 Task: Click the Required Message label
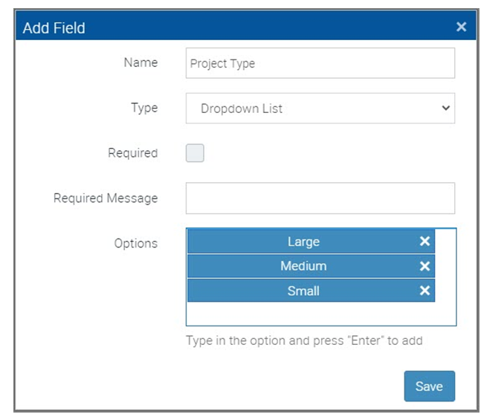click(106, 198)
